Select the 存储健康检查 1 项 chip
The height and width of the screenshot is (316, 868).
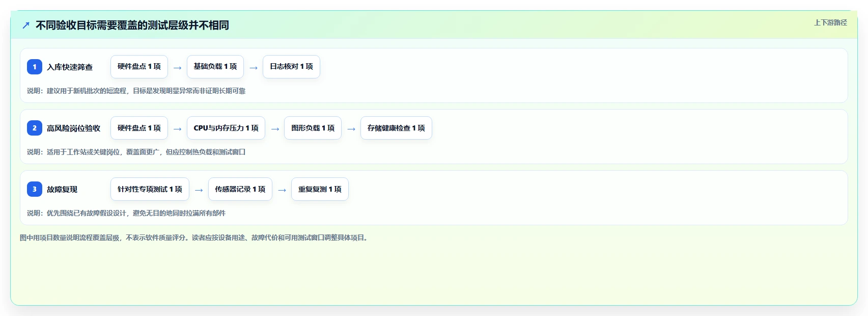[x=396, y=128]
